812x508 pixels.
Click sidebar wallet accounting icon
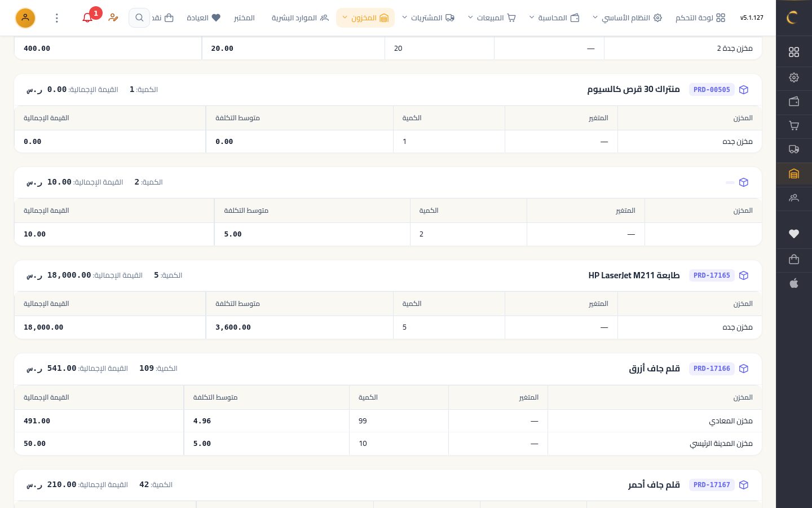794,102
